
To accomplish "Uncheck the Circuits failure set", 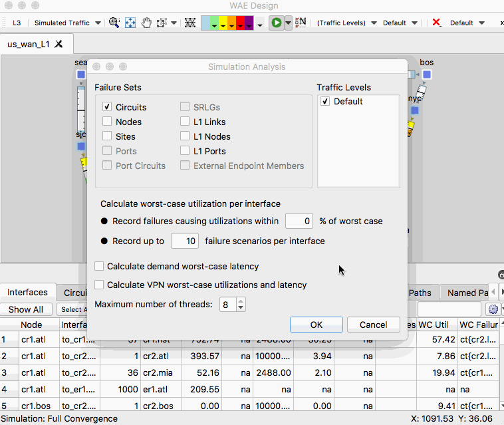I will pyautogui.click(x=107, y=106).
